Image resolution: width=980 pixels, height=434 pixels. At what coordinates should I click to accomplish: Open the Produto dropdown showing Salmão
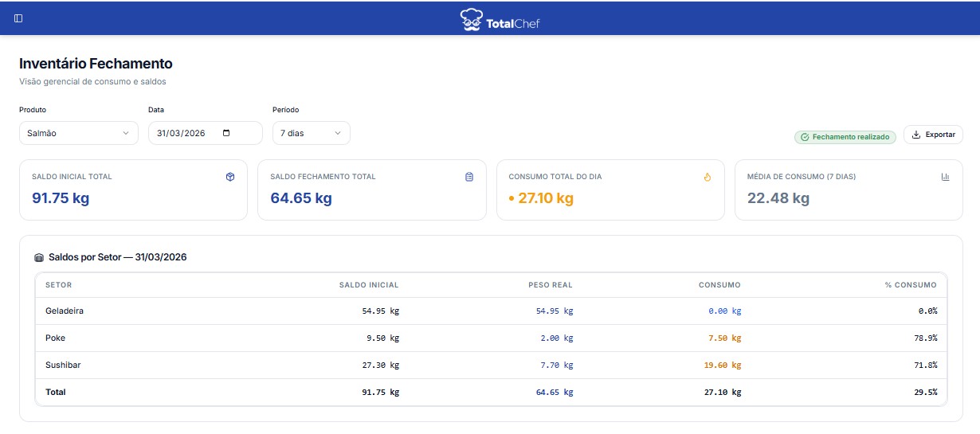[77, 133]
